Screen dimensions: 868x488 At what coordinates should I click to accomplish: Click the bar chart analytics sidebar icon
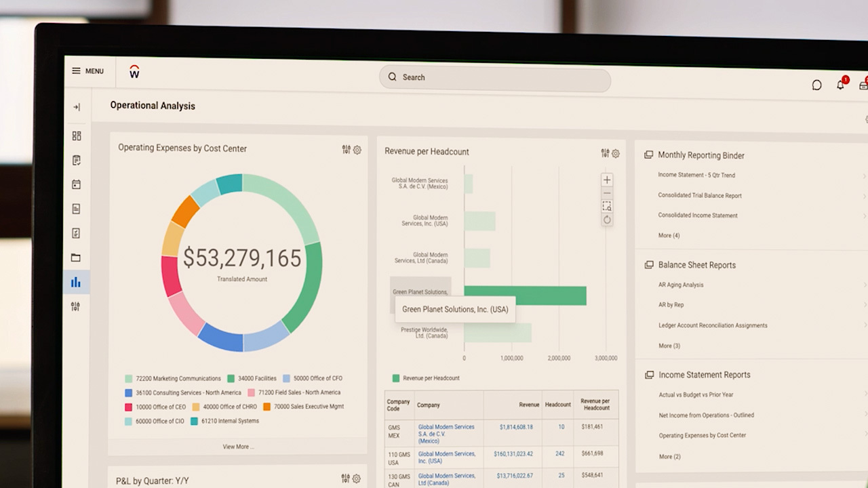coord(76,283)
